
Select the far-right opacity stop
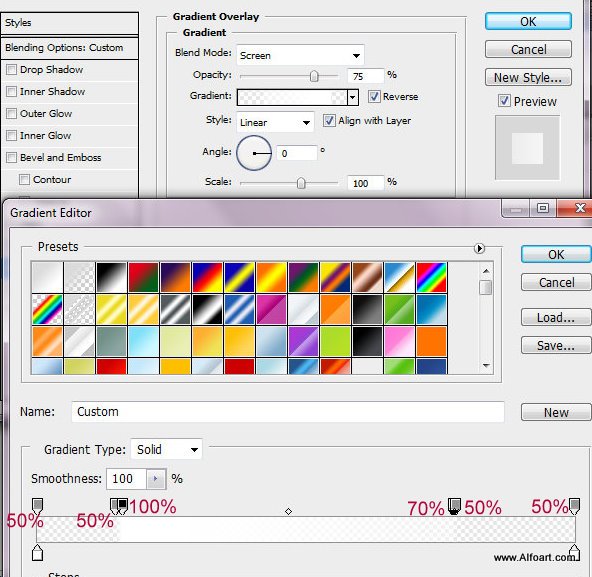point(574,506)
